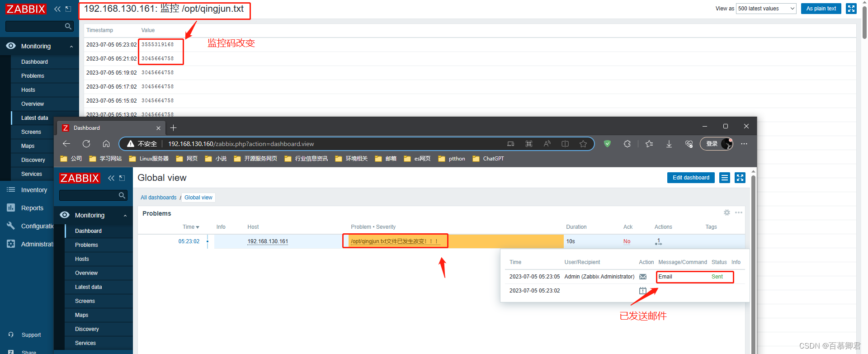
Task: Click the dashboard actions hamburger icon
Action: (x=725, y=178)
